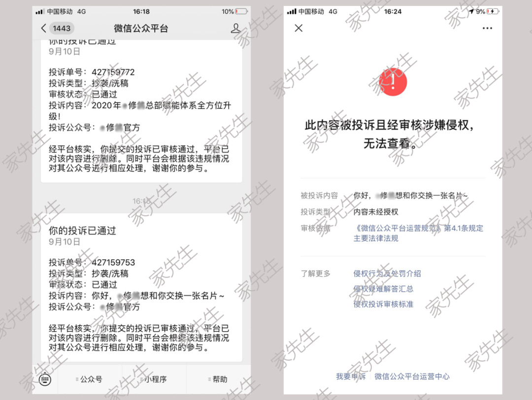Open the account profile icon in chat header
This screenshot has width=532, height=400.
(236, 28)
